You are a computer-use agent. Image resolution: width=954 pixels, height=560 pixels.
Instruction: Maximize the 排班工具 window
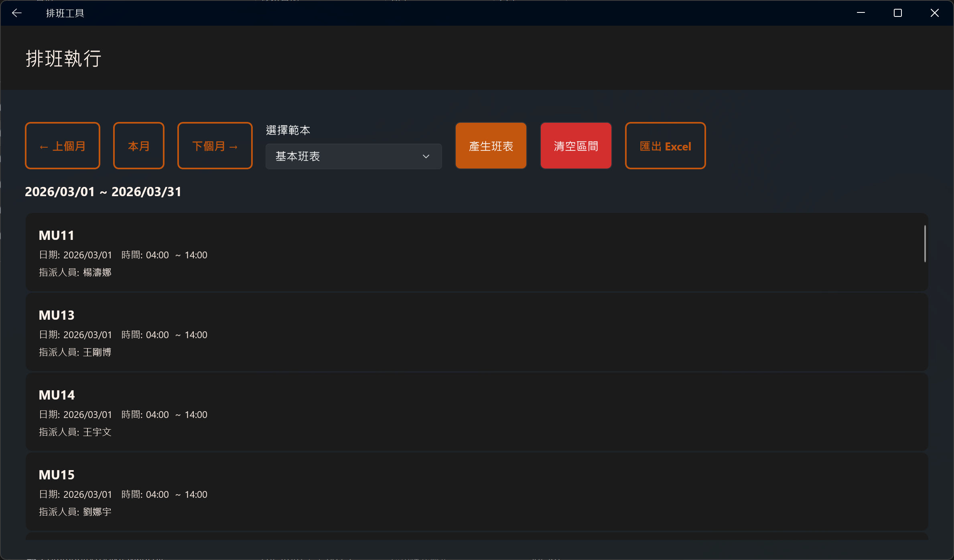897,13
